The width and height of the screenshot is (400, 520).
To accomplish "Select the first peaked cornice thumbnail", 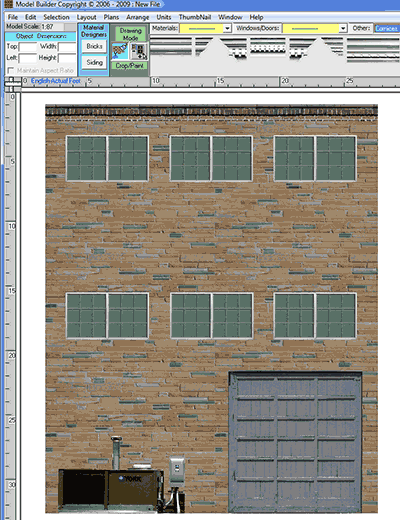I will [221, 48].
